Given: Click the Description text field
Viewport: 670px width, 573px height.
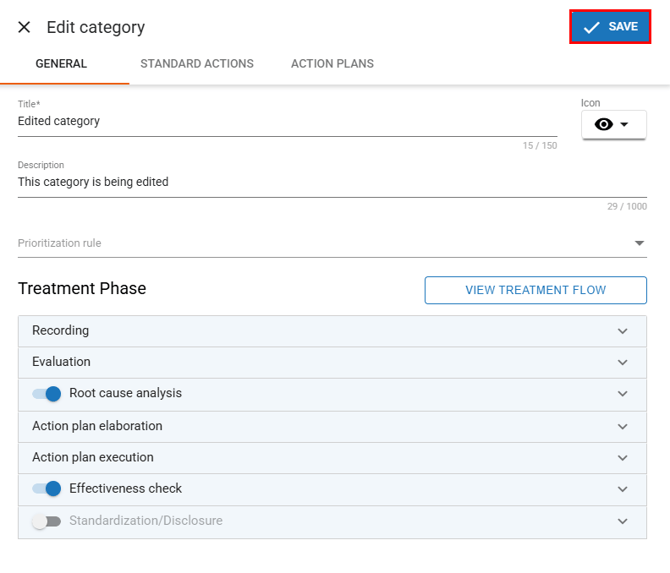Looking at the screenshot, I should coord(330,183).
